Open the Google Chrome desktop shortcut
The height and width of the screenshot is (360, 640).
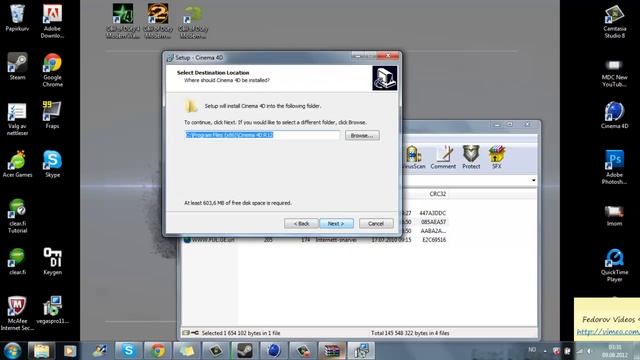coord(52,70)
